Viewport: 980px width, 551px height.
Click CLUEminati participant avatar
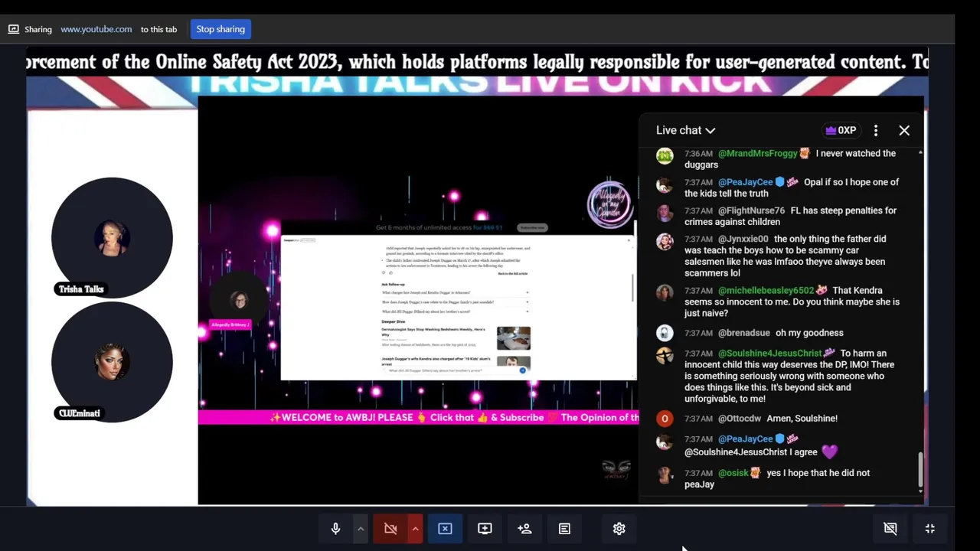point(112,361)
